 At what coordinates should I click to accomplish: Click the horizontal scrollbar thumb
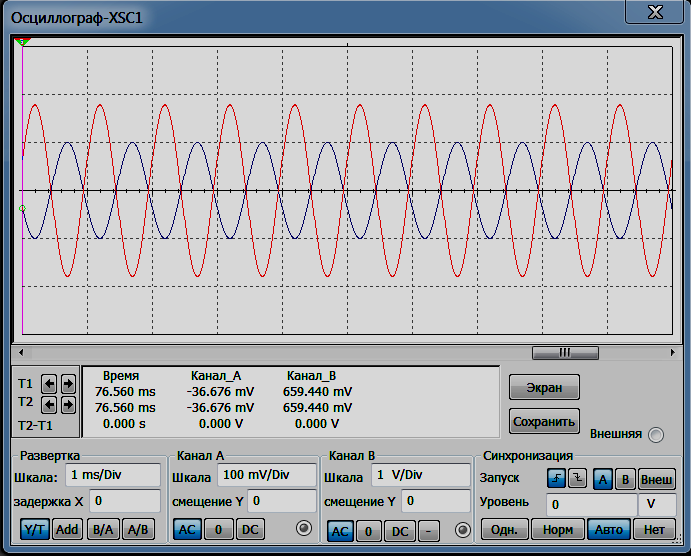[x=565, y=352]
